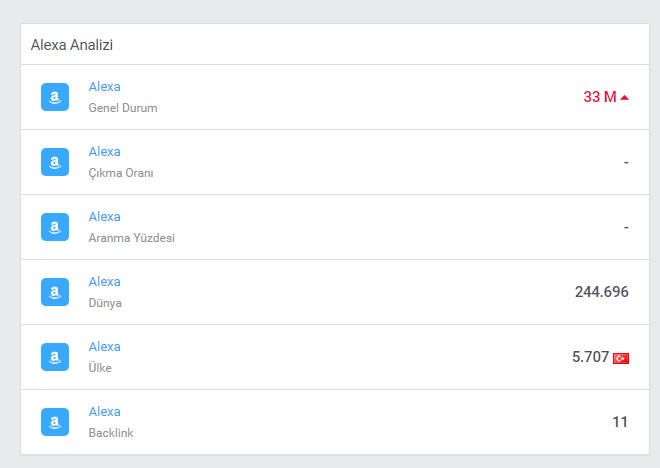Click the Alexa icon beside Ülke

(55, 357)
